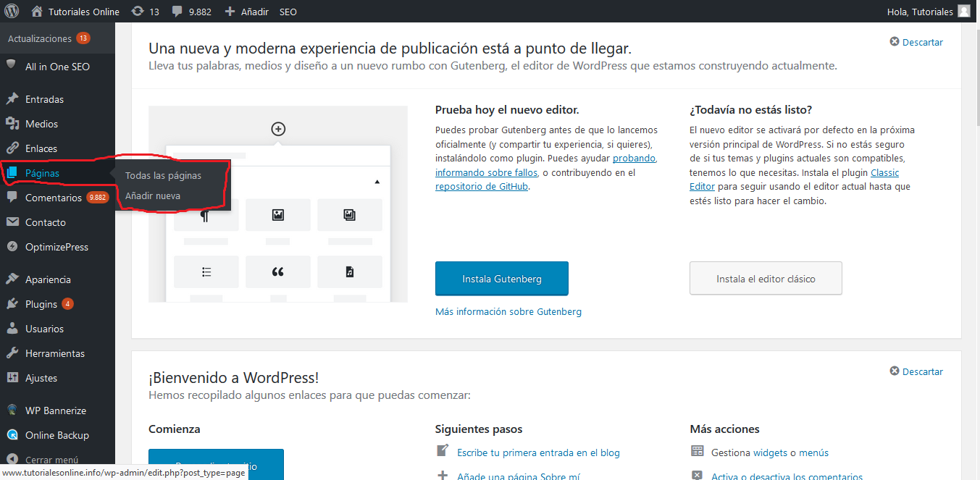Screen dimensions: 980x480
Task: Open the probando link
Action: 634,158
